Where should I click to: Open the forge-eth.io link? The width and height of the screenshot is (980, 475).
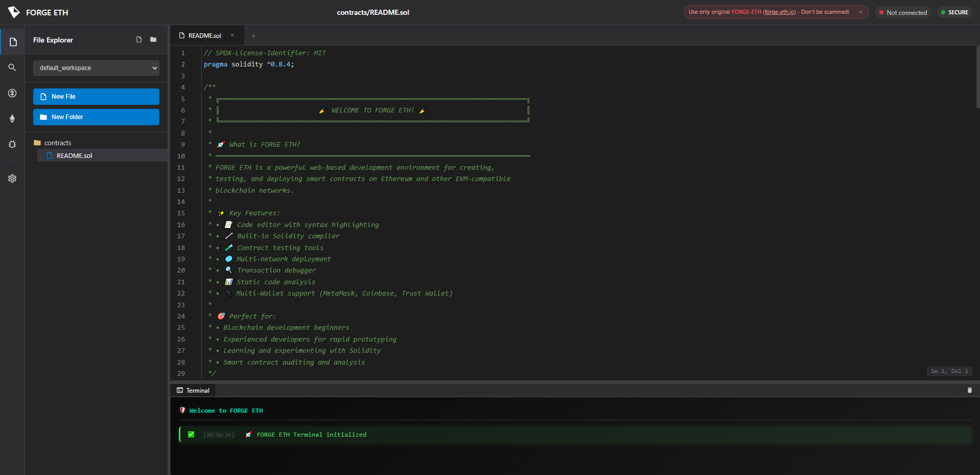779,12
